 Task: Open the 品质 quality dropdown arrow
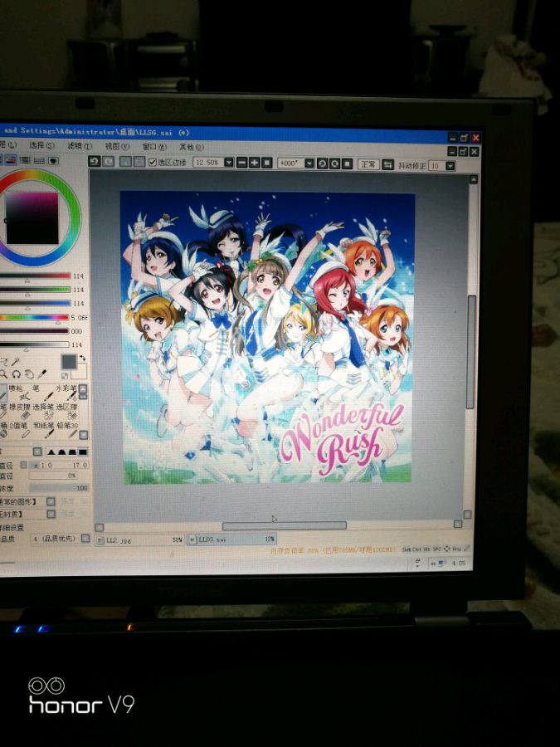point(85,539)
